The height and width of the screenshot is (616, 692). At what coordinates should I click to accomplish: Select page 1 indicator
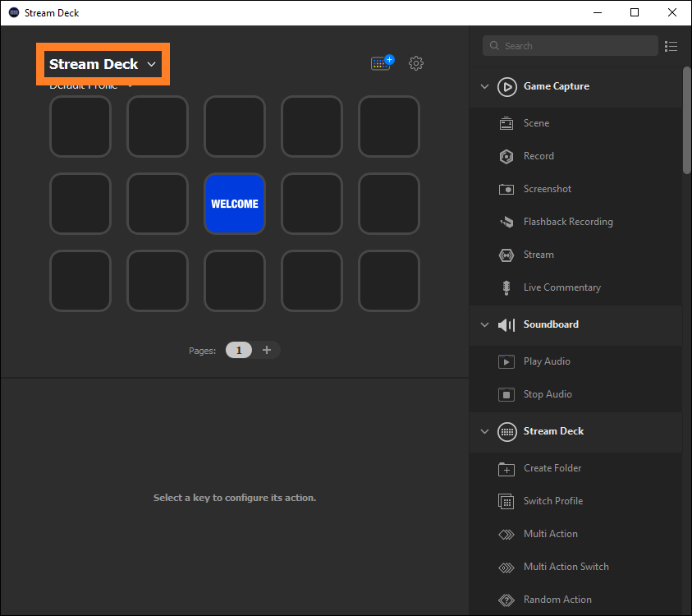point(239,350)
